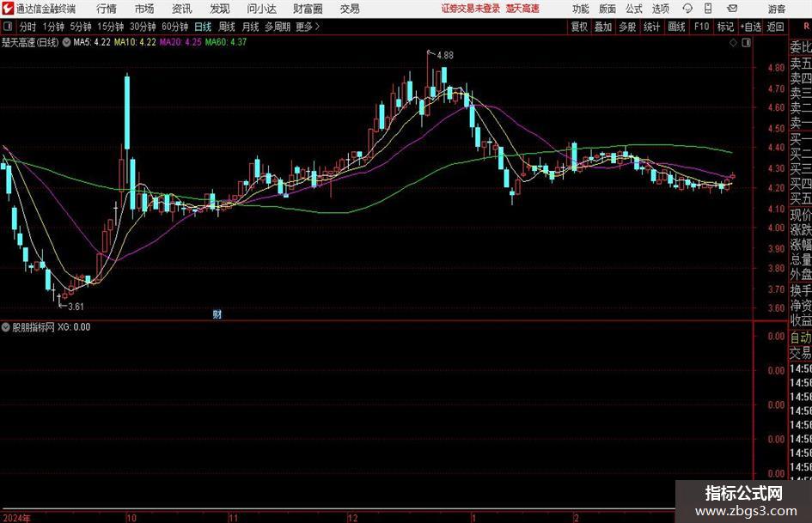
Task: Open the 行情 menu
Action: [107, 9]
